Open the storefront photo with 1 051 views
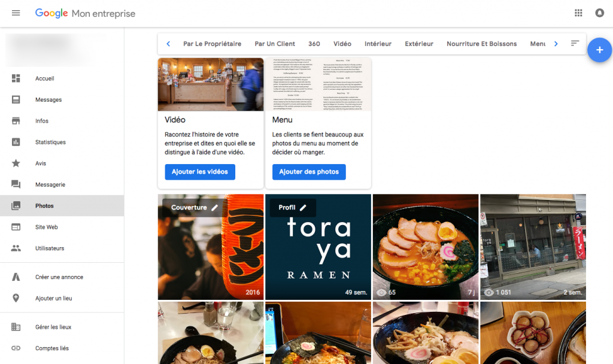 point(533,247)
